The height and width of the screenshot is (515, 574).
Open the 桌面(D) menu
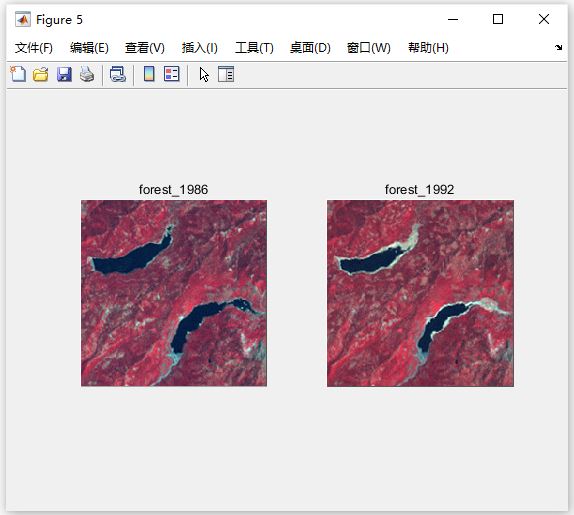(310, 48)
